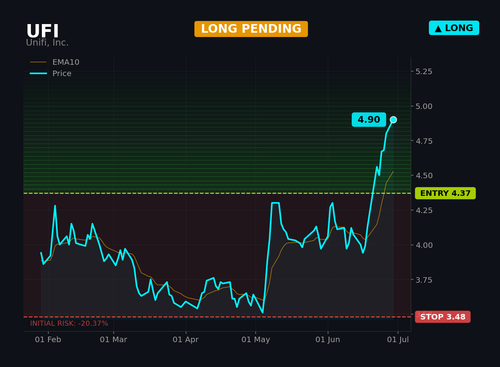This screenshot has width=500, height=367.
Task: Click the 01 Jun date label
Action: pos(328,340)
